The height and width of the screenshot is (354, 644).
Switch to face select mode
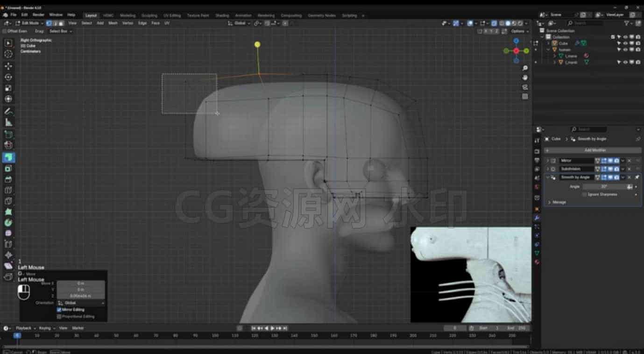tap(61, 23)
